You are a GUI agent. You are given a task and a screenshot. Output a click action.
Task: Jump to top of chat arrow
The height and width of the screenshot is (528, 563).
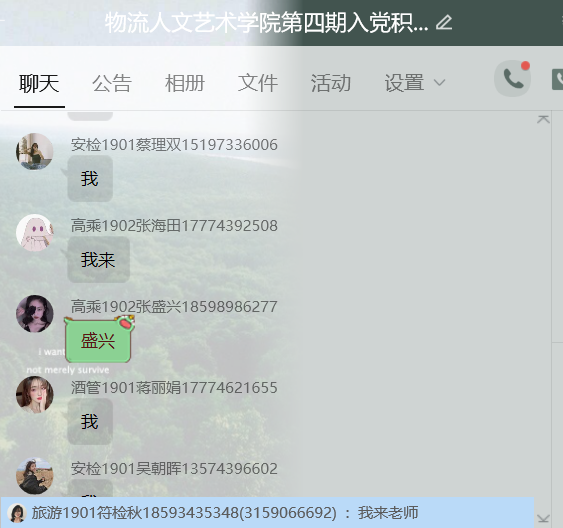click(x=543, y=119)
